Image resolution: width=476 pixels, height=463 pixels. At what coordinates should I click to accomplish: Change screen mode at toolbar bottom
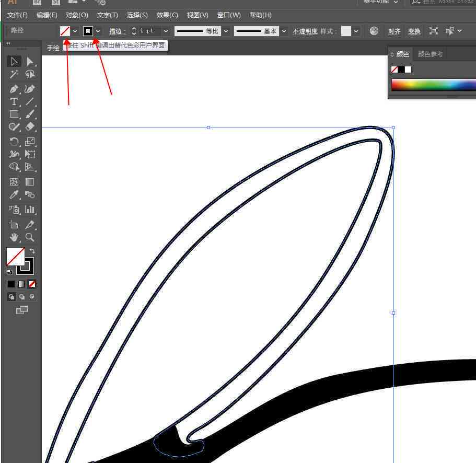[x=22, y=310]
